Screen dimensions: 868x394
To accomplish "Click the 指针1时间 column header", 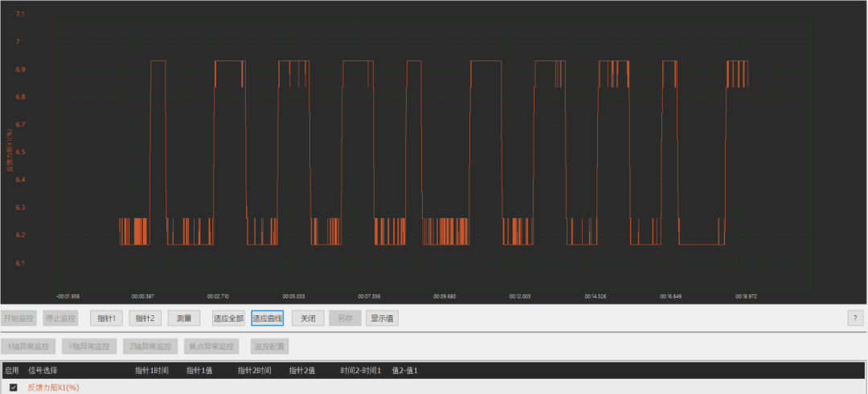I will click(151, 371).
